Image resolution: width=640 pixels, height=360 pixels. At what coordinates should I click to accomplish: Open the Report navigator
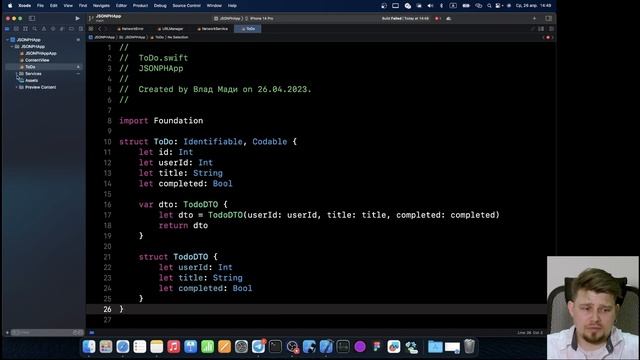click(x=80, y=29)
